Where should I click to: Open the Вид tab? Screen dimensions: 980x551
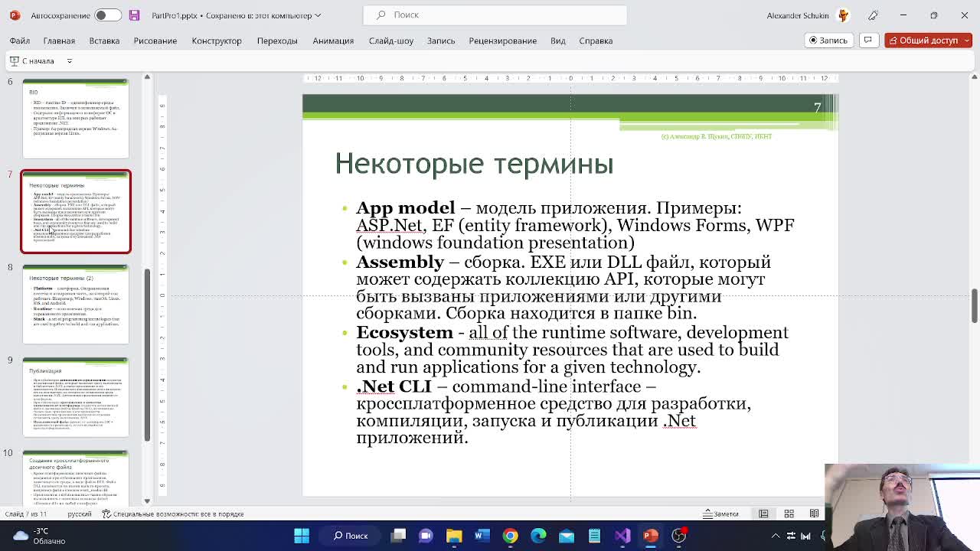(x=558, y=41)
